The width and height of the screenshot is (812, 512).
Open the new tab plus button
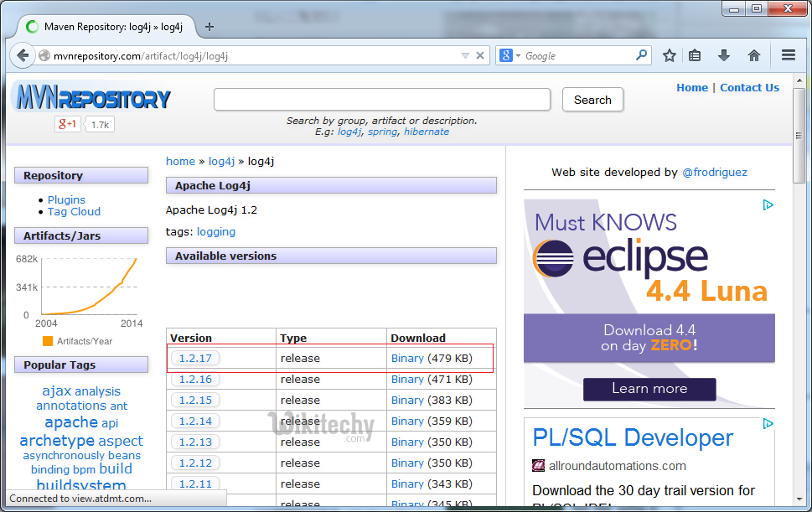(x=209, y=27)
